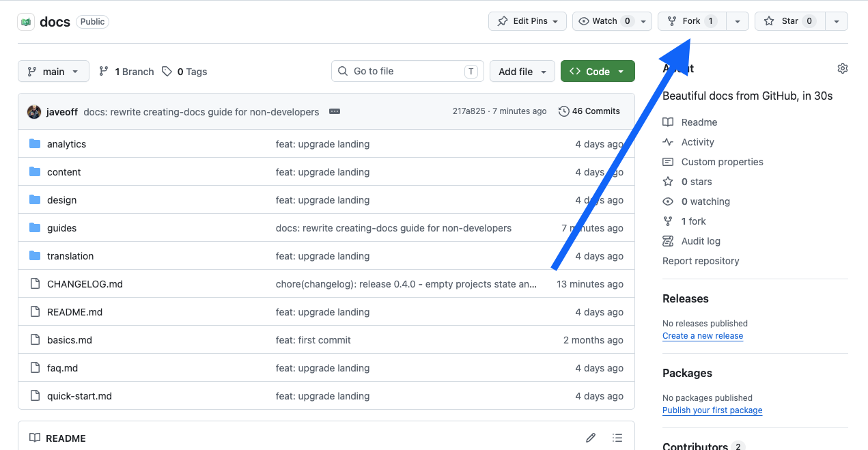Open the Releases heading link

click(x=686, y=298)
